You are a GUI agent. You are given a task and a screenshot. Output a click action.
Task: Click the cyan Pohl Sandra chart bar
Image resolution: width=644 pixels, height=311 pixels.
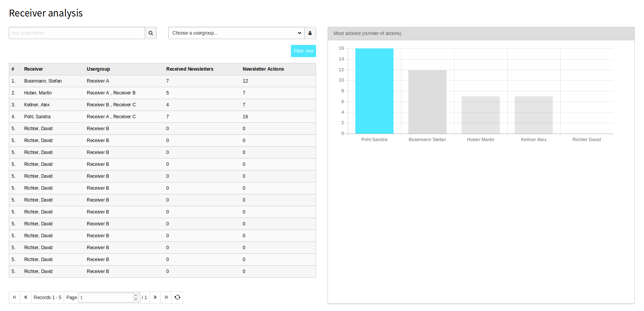coord(374,91)
